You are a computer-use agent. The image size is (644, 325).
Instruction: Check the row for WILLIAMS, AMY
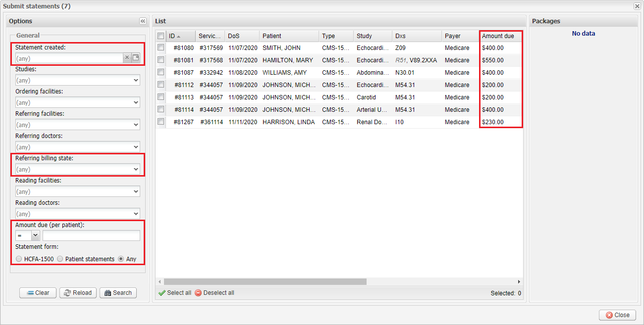click(161, 72)
